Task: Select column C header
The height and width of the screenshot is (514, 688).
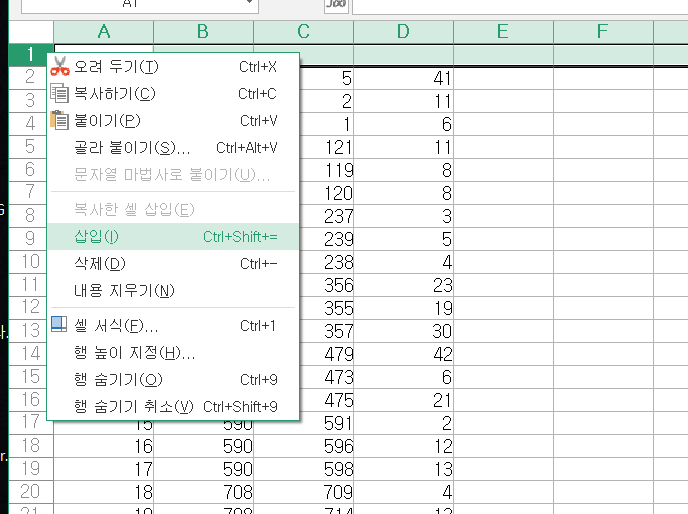Action: tap(303, 32)
